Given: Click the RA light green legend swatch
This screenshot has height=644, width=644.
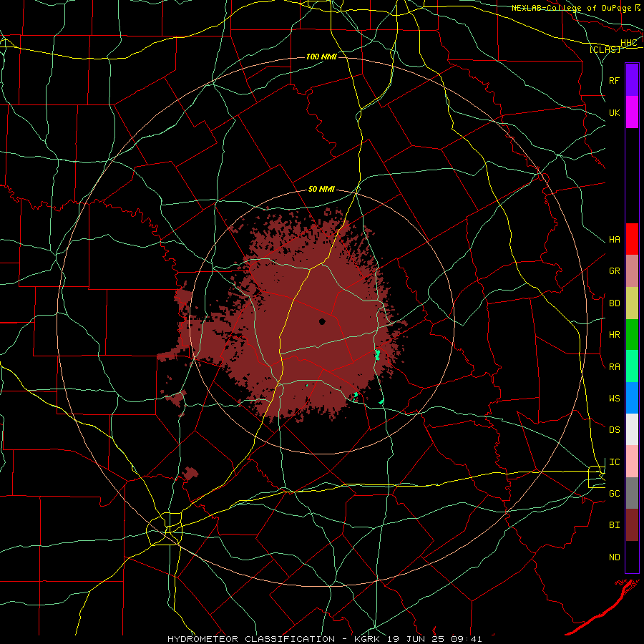Looking at the screenshot, I should (632, 366).
